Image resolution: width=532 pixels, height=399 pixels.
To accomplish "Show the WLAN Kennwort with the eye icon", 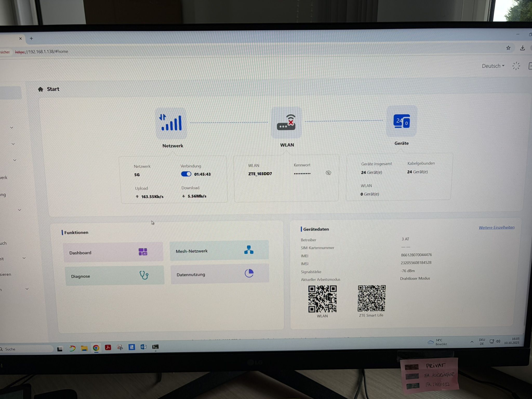I will coord(328,173).
